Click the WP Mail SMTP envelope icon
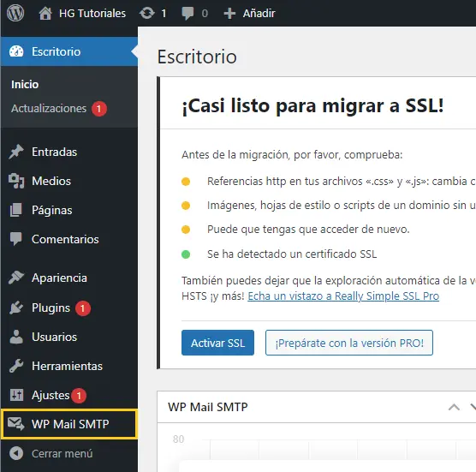 coord(15,424)
